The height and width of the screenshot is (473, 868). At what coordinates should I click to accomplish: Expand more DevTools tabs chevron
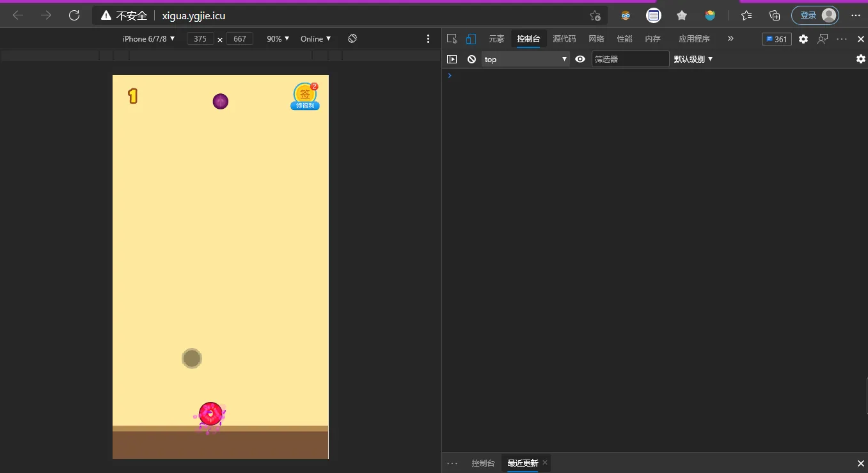coord(730,39)
